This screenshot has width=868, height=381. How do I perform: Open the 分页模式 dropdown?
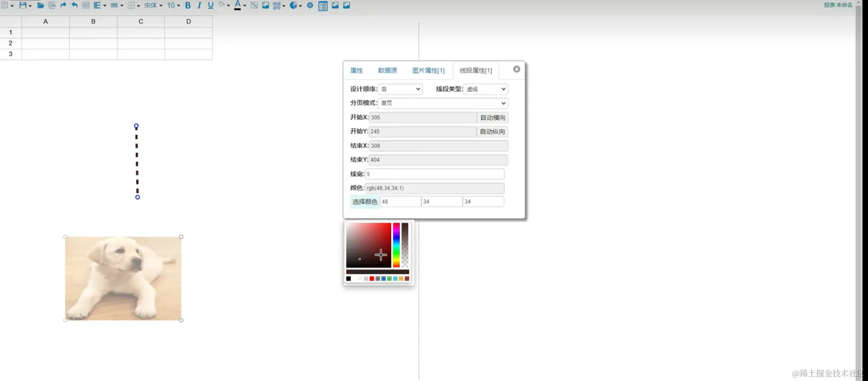443,103
